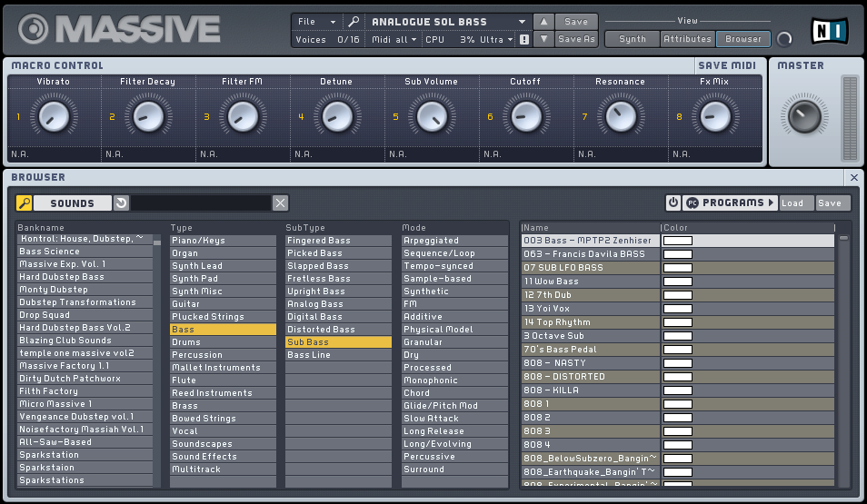Open the Ultra quality dropdown

click(x=496, y=40)
